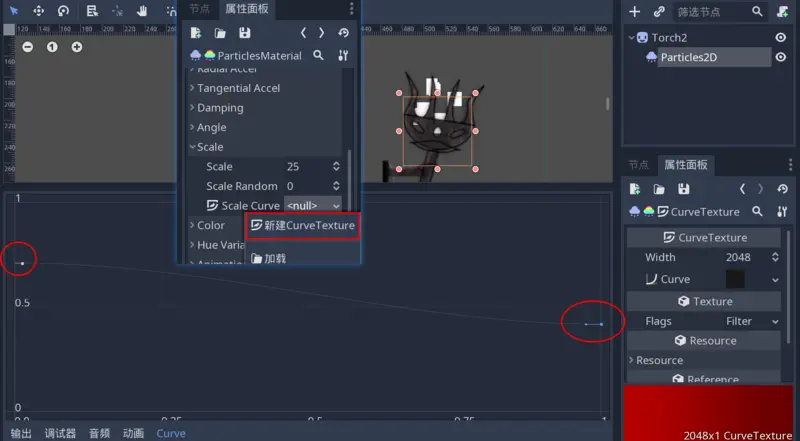Select the Pan Mode hand tool
800x441 pixels.
[x=142, y=11]
